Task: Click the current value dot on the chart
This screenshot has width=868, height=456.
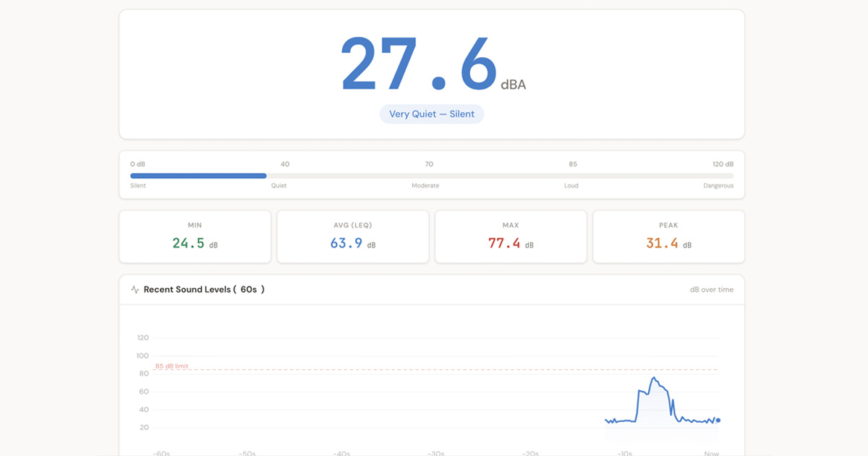Action: point(718,419)
